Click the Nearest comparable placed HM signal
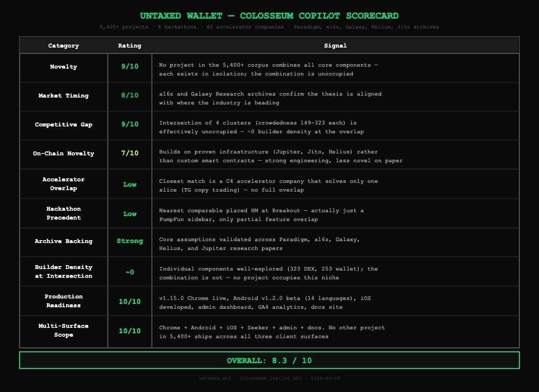 (261, 215)
